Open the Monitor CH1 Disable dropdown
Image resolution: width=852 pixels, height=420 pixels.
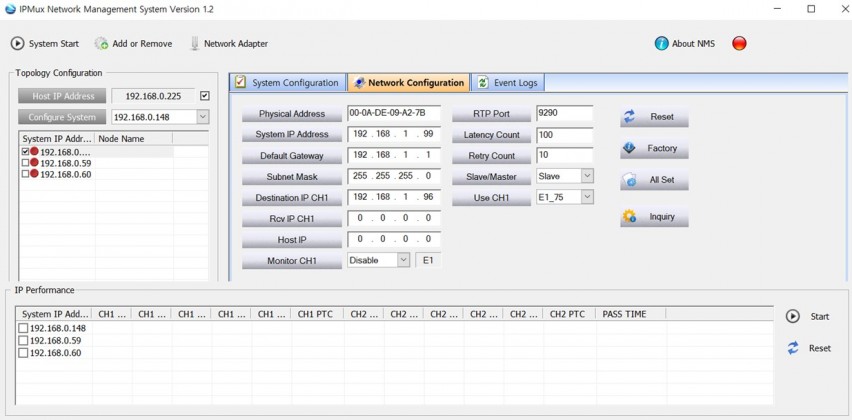[x=403, y=260]
